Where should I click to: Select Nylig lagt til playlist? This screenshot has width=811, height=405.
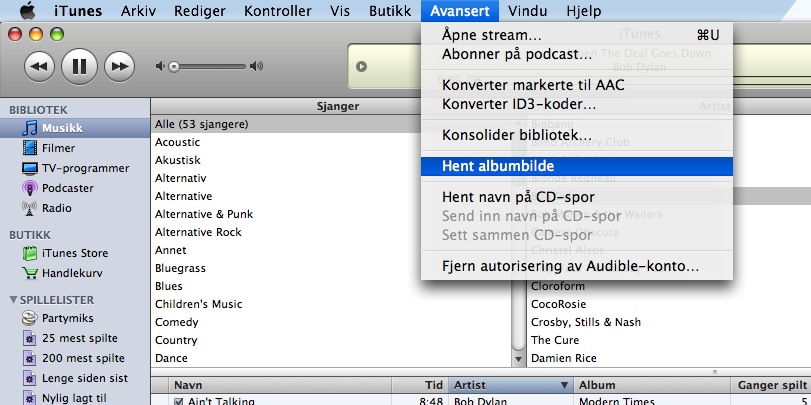pos(75,398)
